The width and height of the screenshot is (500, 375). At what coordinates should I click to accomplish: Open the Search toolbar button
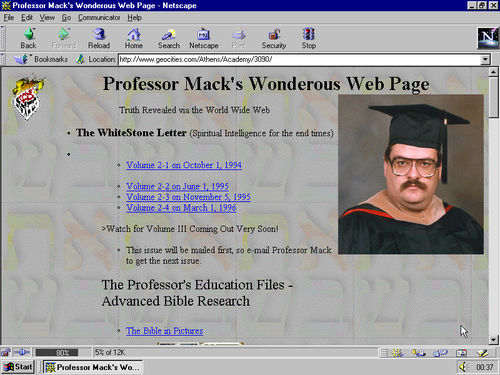pyautogui.click(x=169, y=39)
